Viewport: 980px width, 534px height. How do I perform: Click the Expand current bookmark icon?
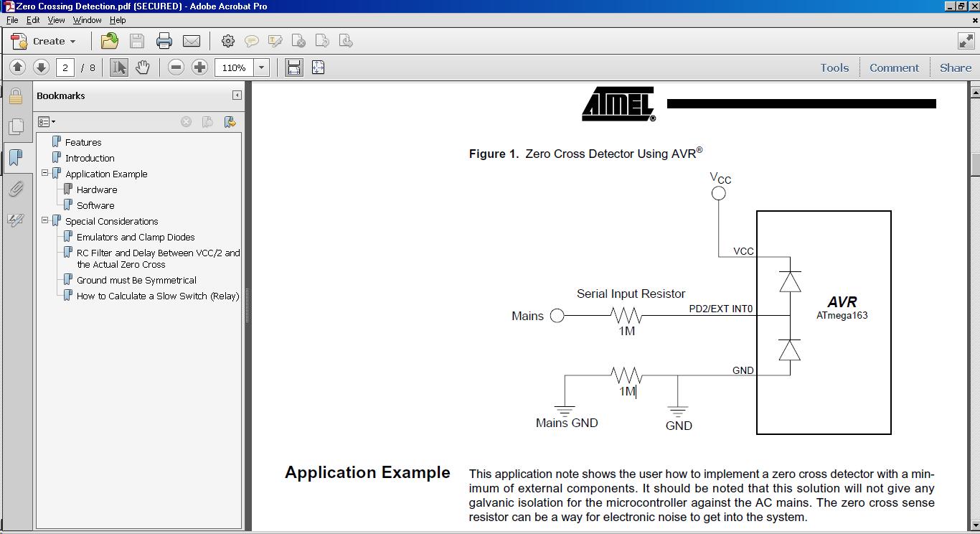click(230, 122)
